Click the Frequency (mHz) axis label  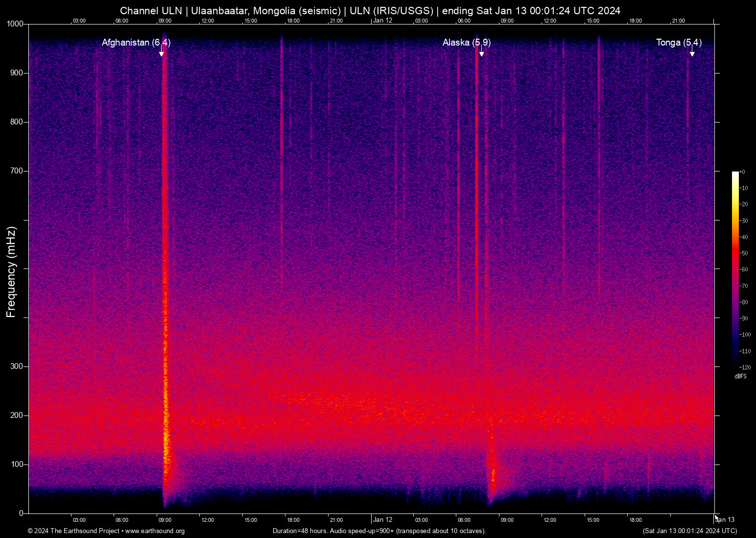pos(11,272)
